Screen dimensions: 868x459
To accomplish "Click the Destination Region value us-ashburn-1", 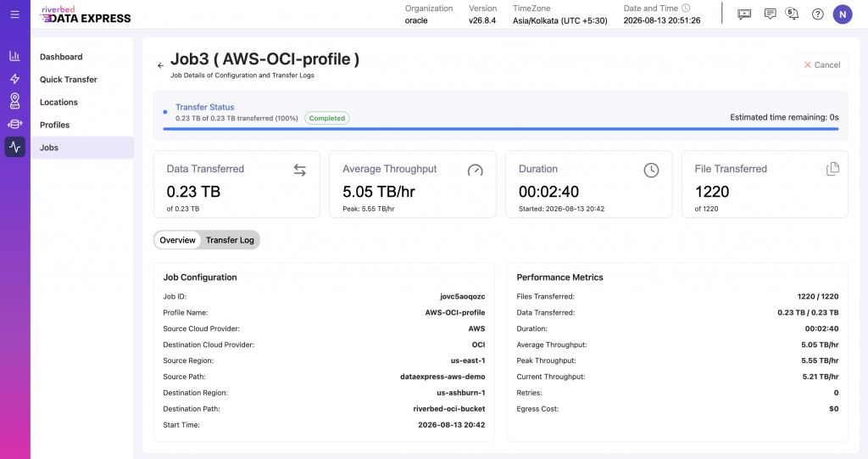I will (461, 393).
